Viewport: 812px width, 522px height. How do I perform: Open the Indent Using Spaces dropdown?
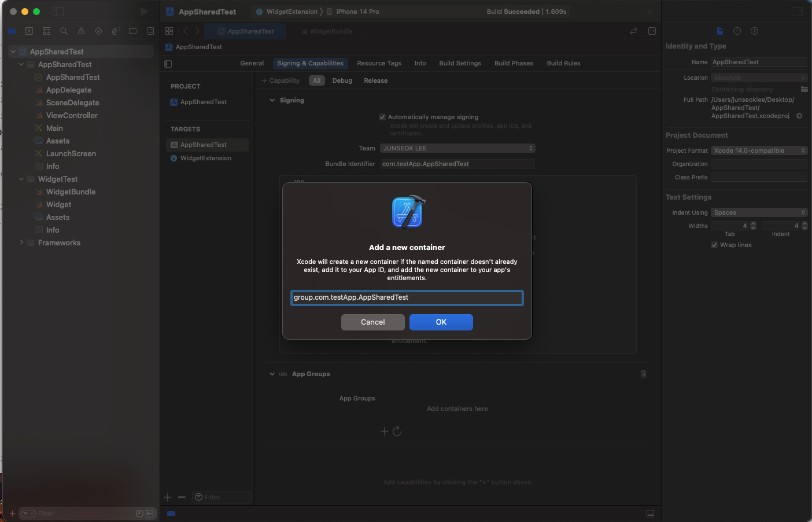pyautogui.click(x=759, y=212)
